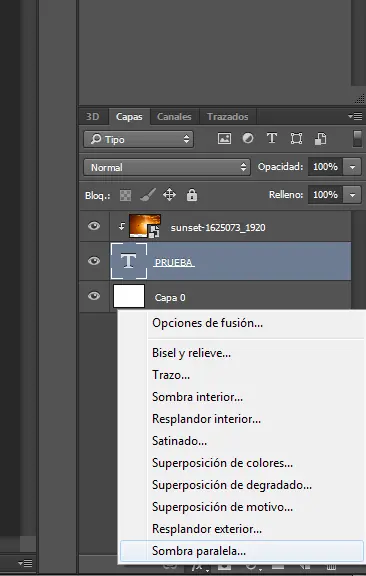This screenshot has width=366, height=576.
Task: Choose Sombra paralela... menu entry
Action: pyautogui.click(x=242, y=551)
